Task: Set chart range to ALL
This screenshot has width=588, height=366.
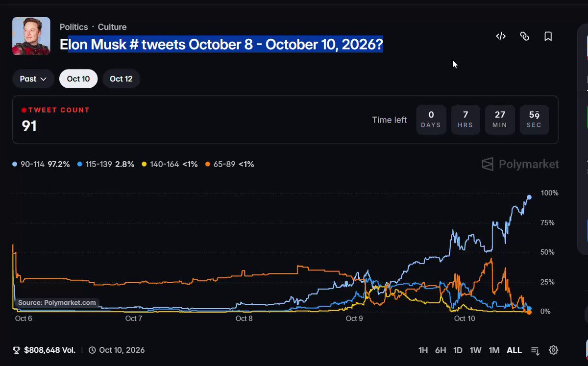Action: pos(514,350)
